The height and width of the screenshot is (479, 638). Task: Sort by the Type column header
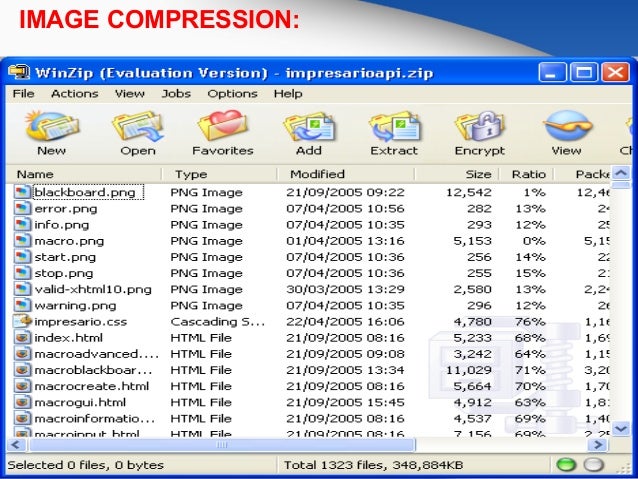pos(220,174)
